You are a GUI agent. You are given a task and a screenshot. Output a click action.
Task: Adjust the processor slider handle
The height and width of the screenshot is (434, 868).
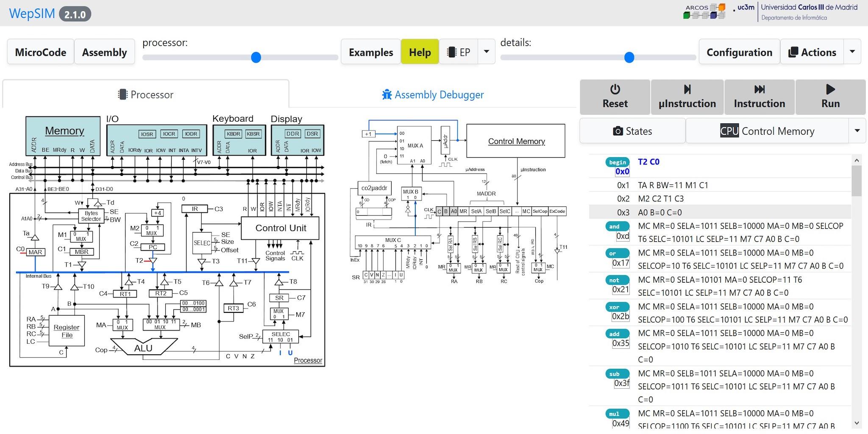click(256, 57)
